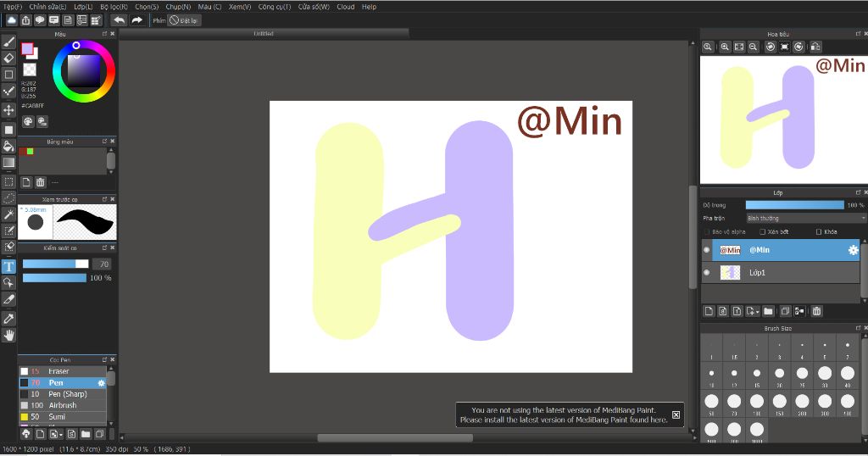This screenshot has height=456, width=868.
Task: Dismiss the MediBang update notification
Action: click(676, 415)
